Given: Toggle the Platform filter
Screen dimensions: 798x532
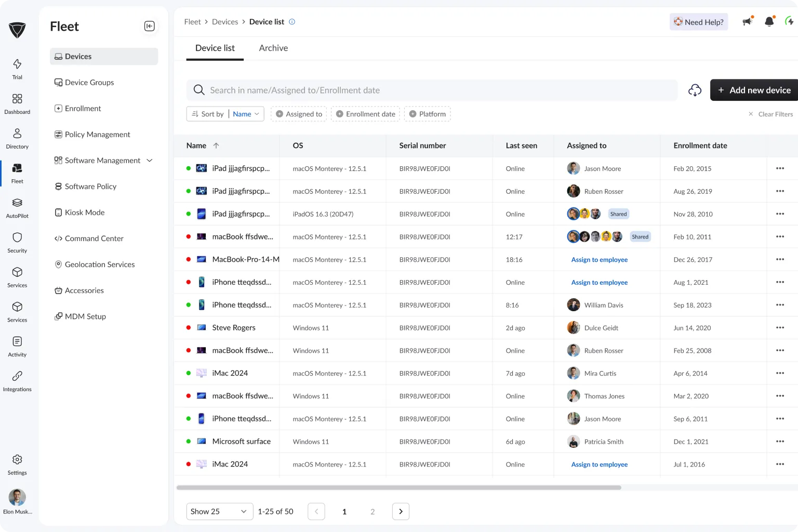Looking at the screenshot, I should [428, 114].
